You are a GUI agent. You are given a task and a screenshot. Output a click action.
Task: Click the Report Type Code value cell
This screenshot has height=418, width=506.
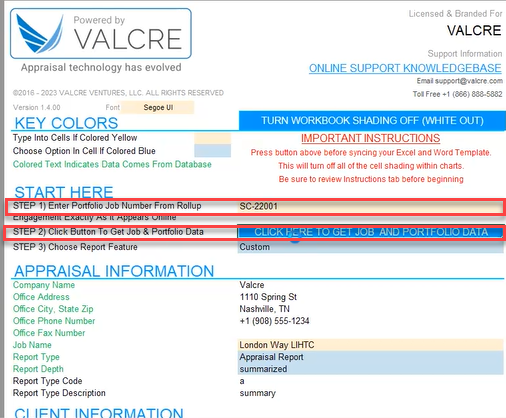click(371, 381)
